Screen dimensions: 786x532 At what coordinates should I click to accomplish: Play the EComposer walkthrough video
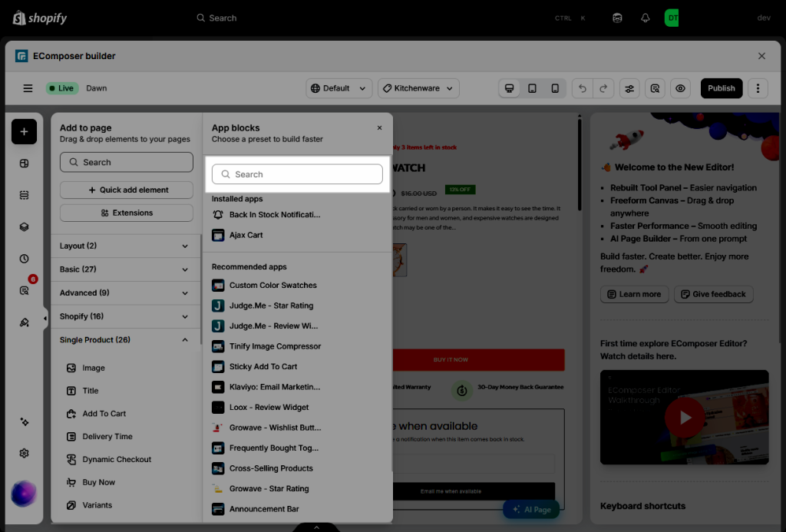[x=684, y=417]
